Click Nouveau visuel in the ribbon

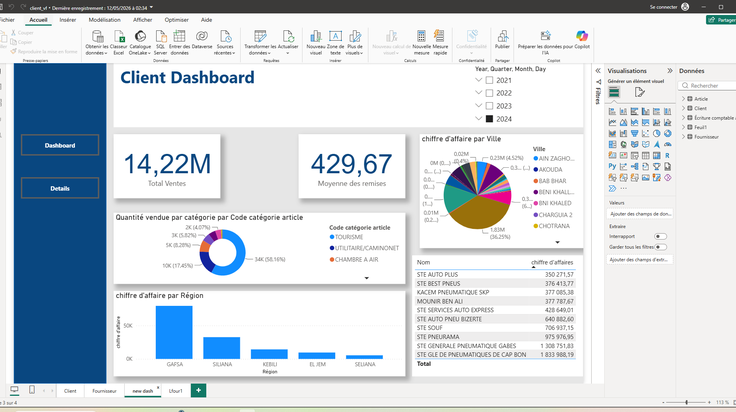coord(316,42)
